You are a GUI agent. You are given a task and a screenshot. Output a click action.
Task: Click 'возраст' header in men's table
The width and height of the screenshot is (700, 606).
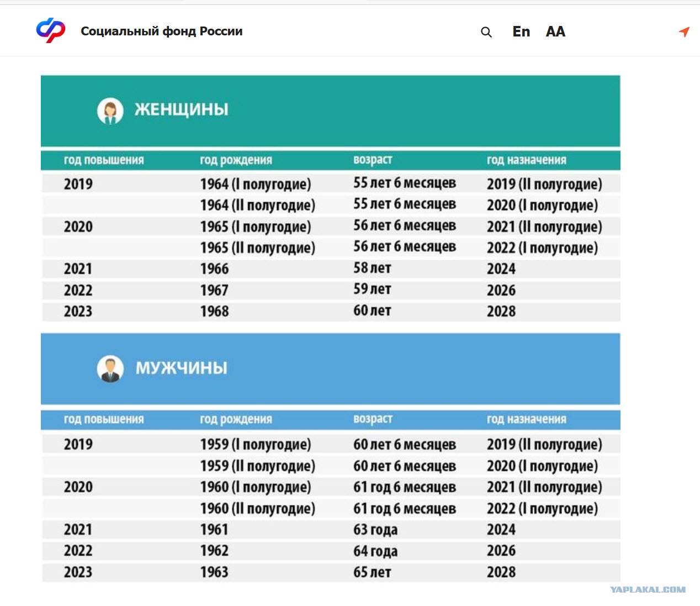coord(373,419)
